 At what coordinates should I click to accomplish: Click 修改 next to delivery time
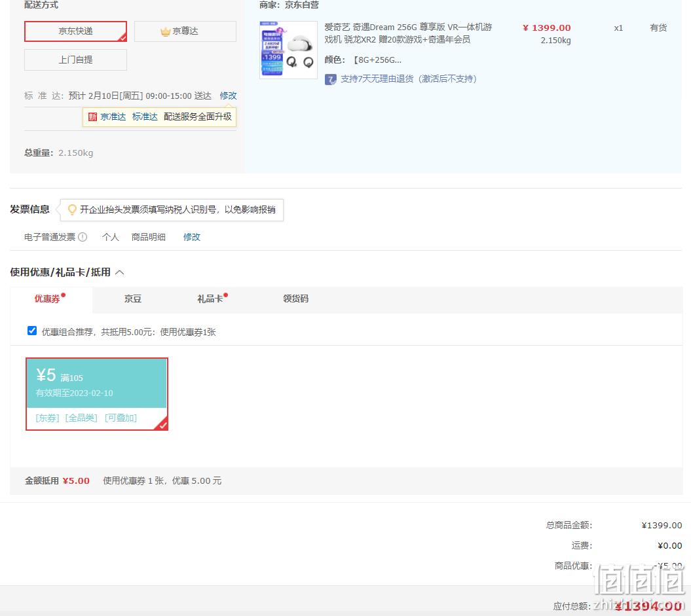pos(229,96)
